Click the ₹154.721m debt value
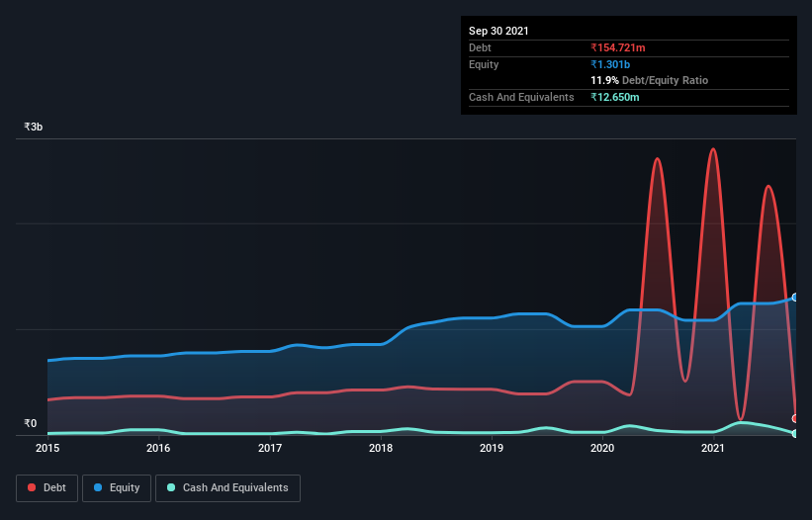 618,47
